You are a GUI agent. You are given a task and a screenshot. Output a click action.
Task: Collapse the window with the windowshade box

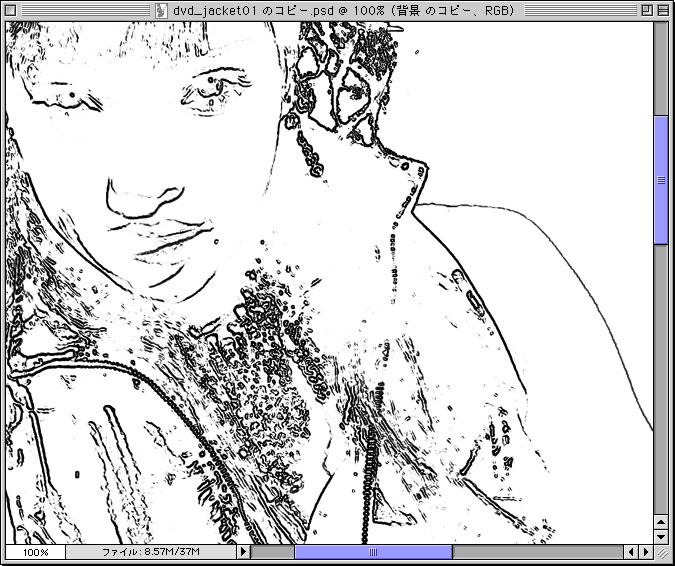[661, 9]
